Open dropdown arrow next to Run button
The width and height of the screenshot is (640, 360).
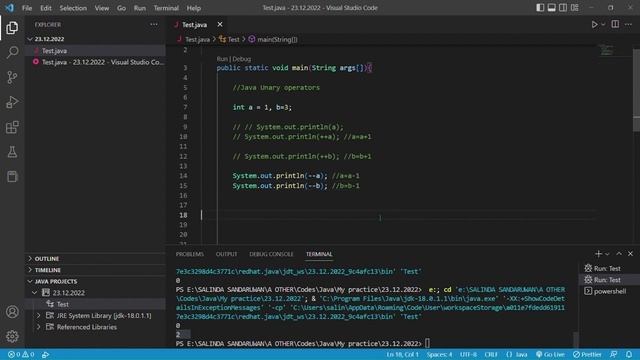(603, 24)
